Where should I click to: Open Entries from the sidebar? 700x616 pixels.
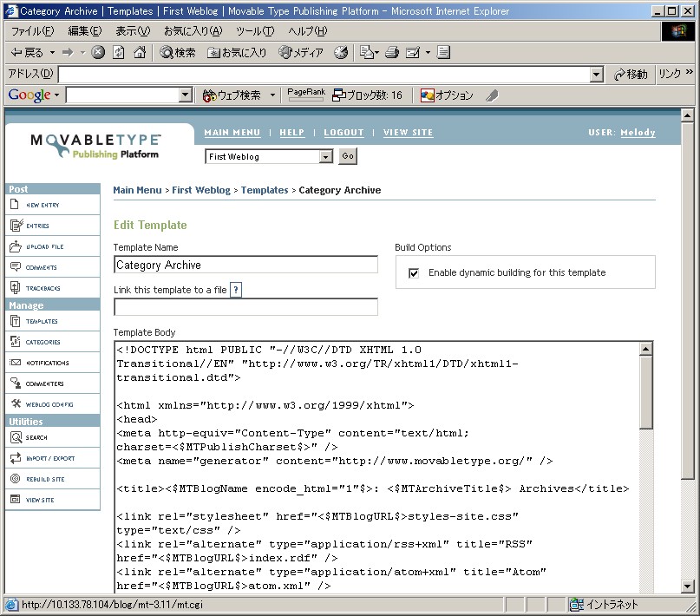[x=16, y=226]
